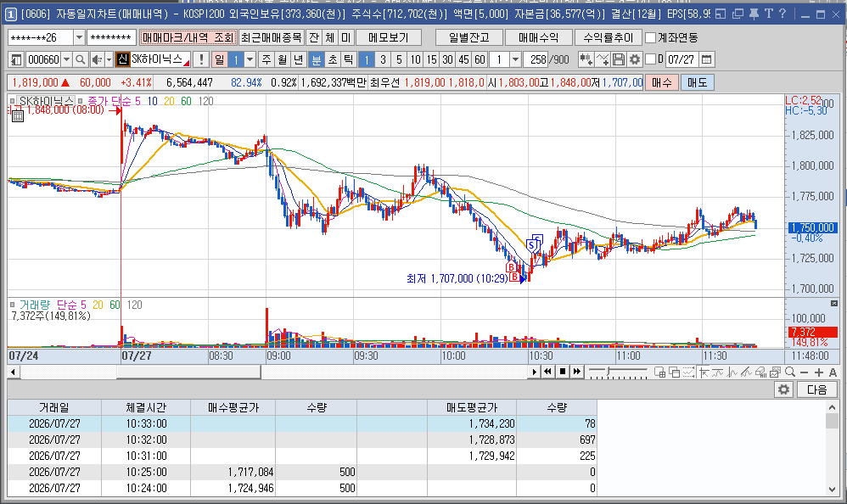Click the window layout icon in title bar
This screenshot has height=504, width=847.
tap(720, 14)
